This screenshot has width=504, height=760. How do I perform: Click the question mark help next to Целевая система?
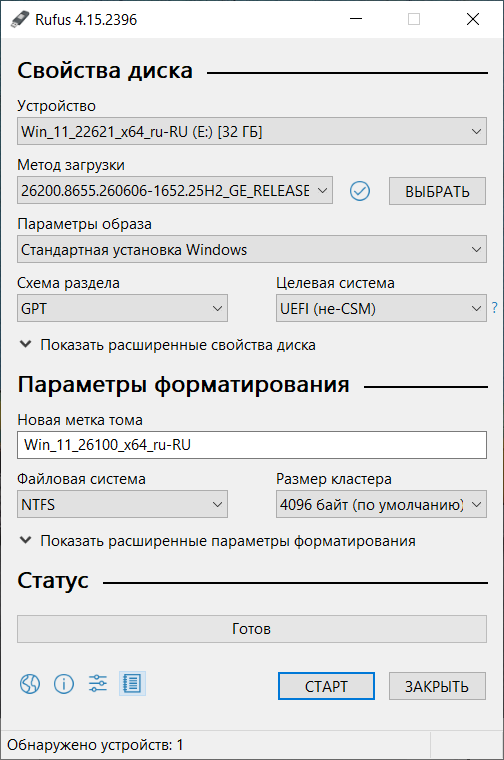(494, 307)
